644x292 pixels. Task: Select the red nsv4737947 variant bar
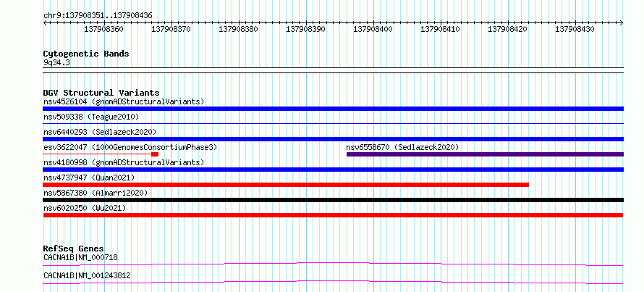(286, 185)
